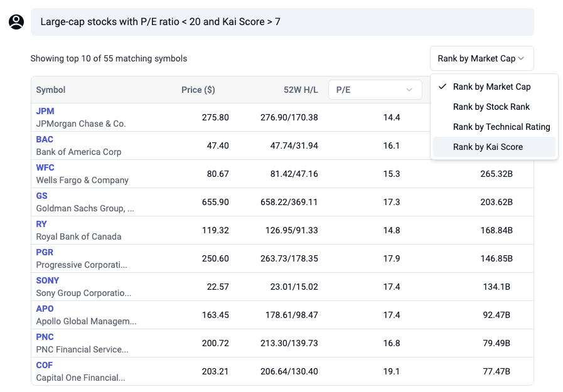Click the Price ($) column header
This screenshot has height=392, width=563.
[x=198, y=90]
